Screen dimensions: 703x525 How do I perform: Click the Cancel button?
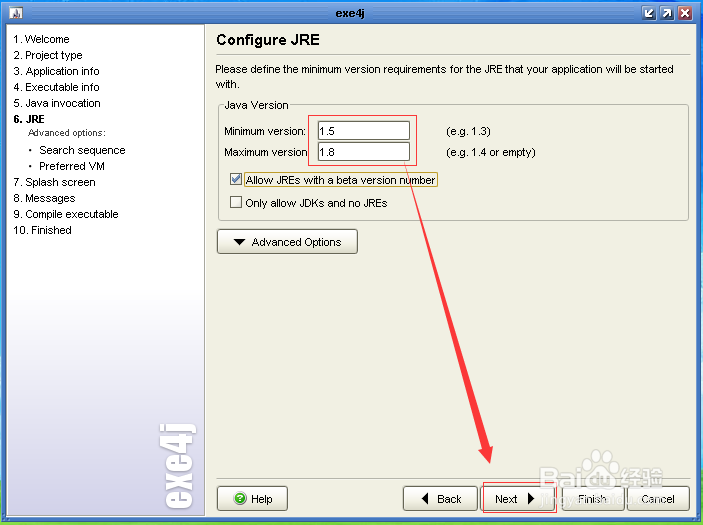pos(658,499)
